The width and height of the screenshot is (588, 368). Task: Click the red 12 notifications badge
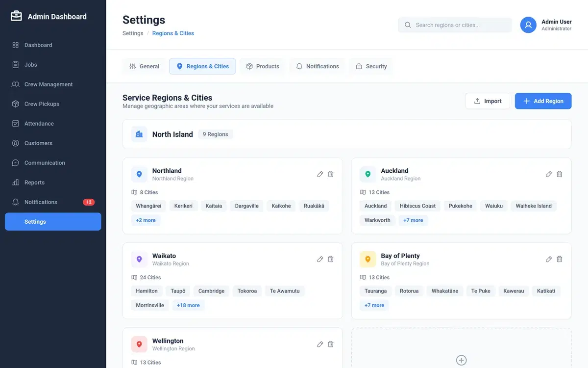(x=89, y=202)
